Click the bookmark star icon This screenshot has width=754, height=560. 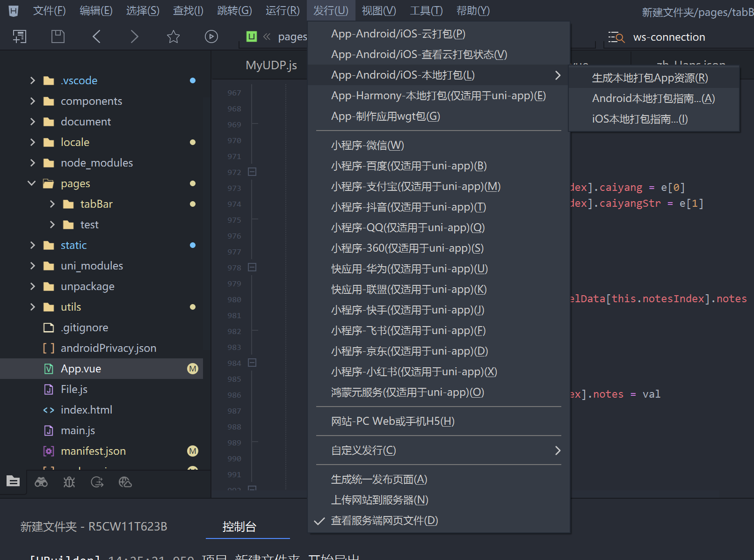(x=173, y=36)
